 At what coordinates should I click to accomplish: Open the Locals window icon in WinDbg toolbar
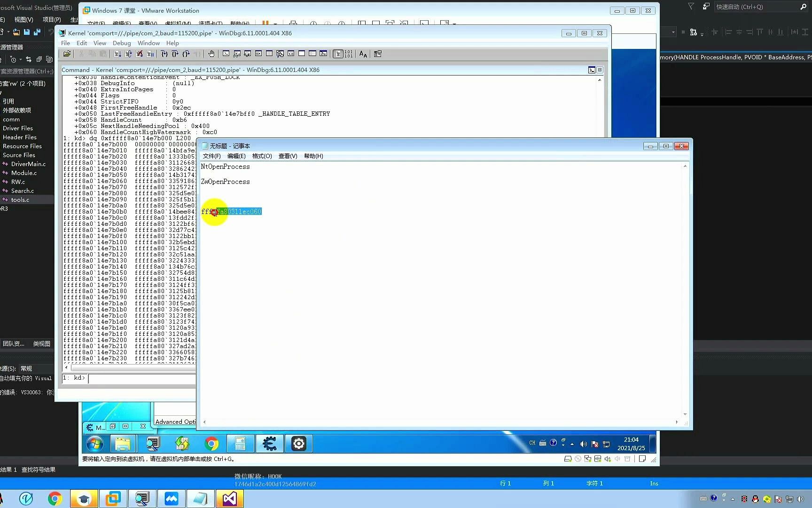(x=248, y=54)
